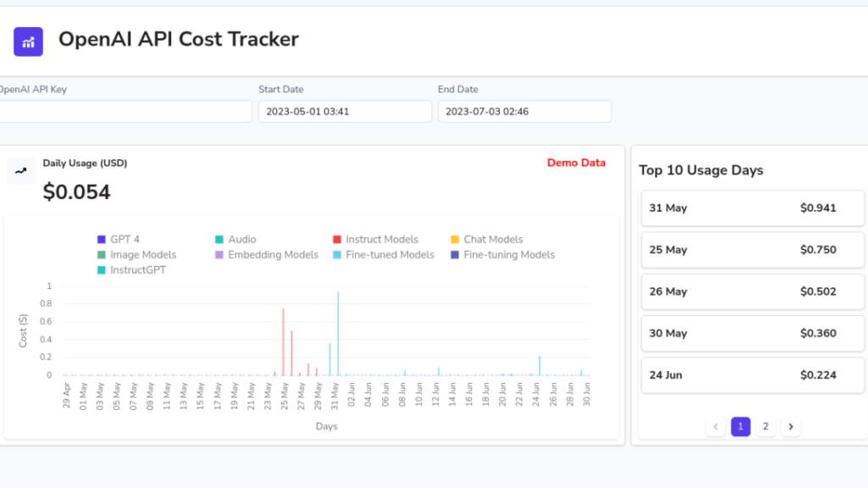868x488 pixels.
Task: Toggle Fine-tuning Models legend entry
Action: tap(502, 255)
